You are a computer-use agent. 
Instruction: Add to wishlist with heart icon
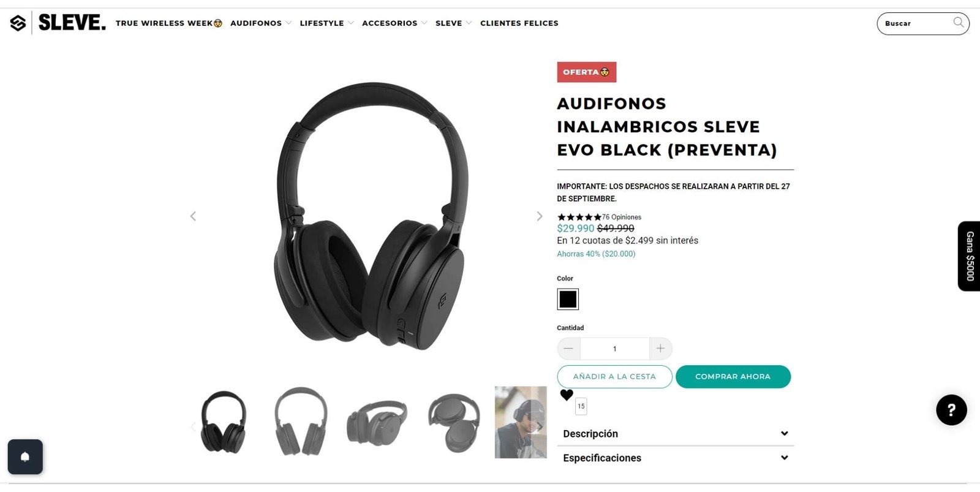[567, 395]
